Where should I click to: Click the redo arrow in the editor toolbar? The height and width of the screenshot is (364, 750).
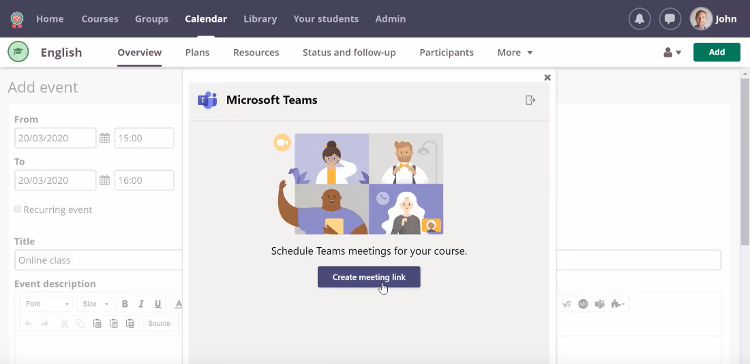tap(44, 324)
